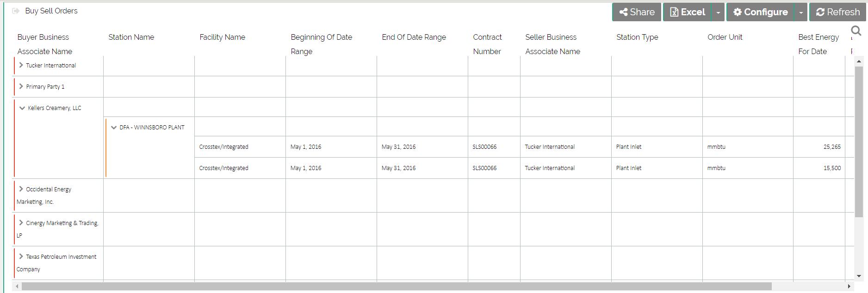Expand the Tucker International row
Screen dimensions: 868x293
coord(21,65)
